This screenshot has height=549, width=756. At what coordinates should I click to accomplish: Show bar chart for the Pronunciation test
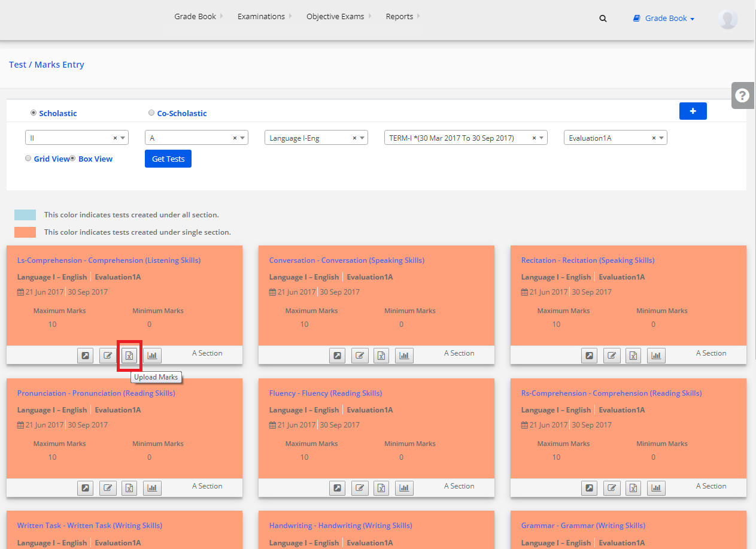click(x=152, y=488)
